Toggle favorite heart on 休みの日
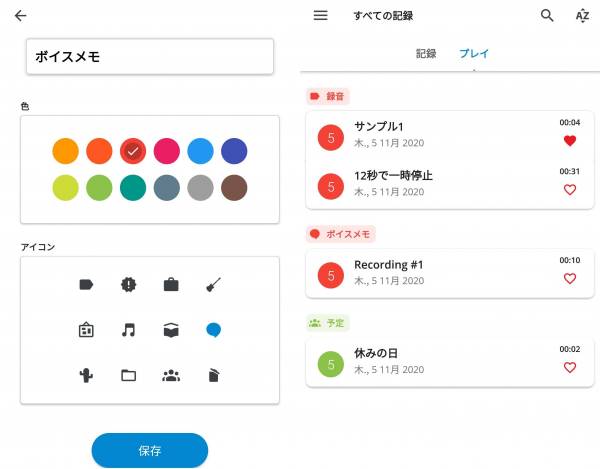The width and height of the screenshot is (600, 469). (x=570, y=367)
